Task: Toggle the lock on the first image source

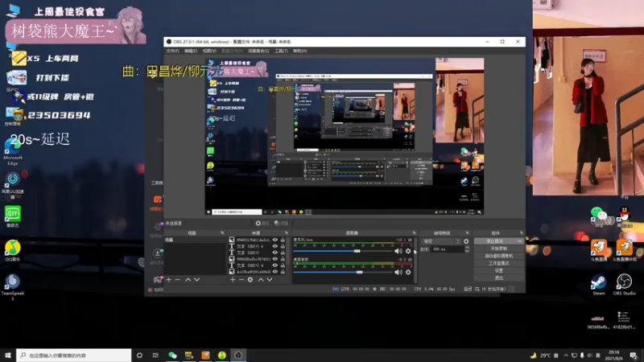Action: pyautogui.click(x=283, y=240)
